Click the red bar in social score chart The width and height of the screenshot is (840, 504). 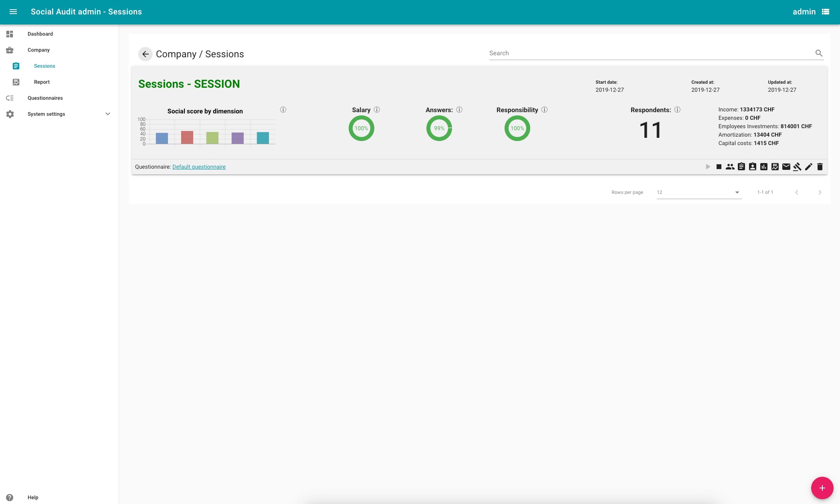[x=187, y=137]
